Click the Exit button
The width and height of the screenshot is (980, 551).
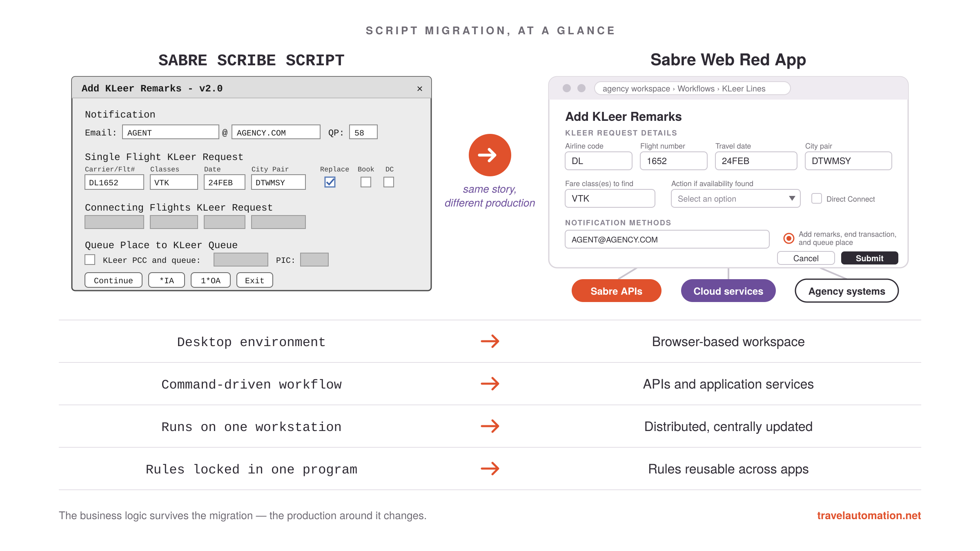click(x=255, y=280)
